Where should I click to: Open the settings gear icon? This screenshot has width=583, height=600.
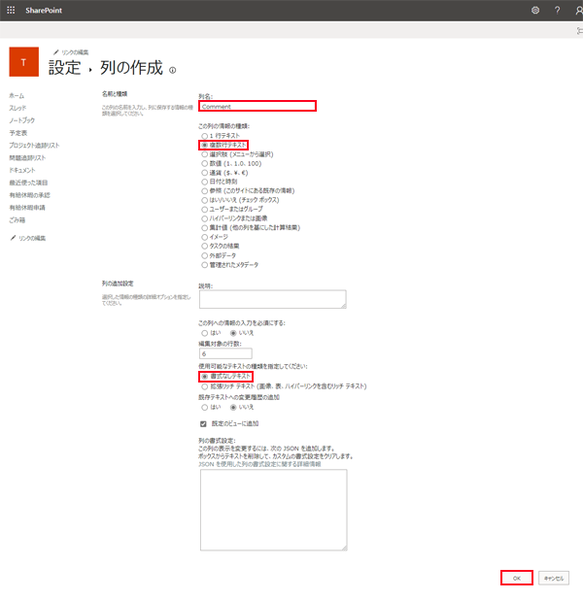click(535, 10)
